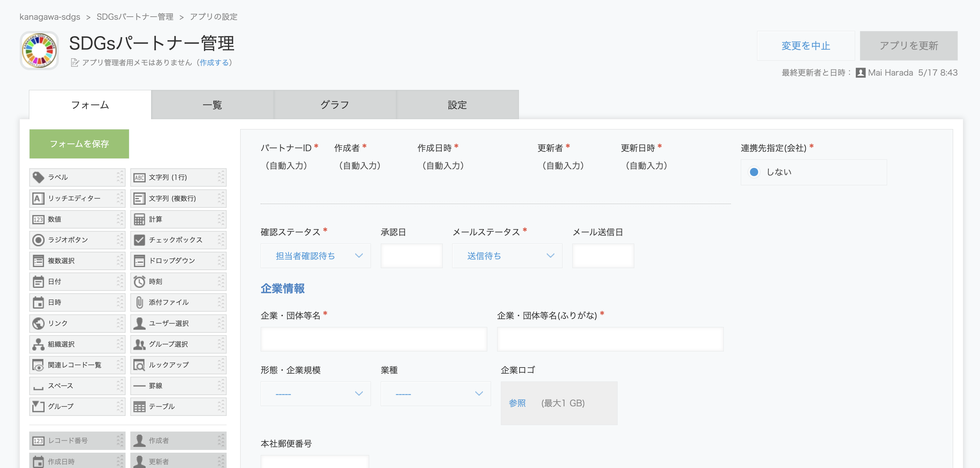The image size is (980, 468).
Task: Click the フォームを保存 button
Action: pos(79,144)
